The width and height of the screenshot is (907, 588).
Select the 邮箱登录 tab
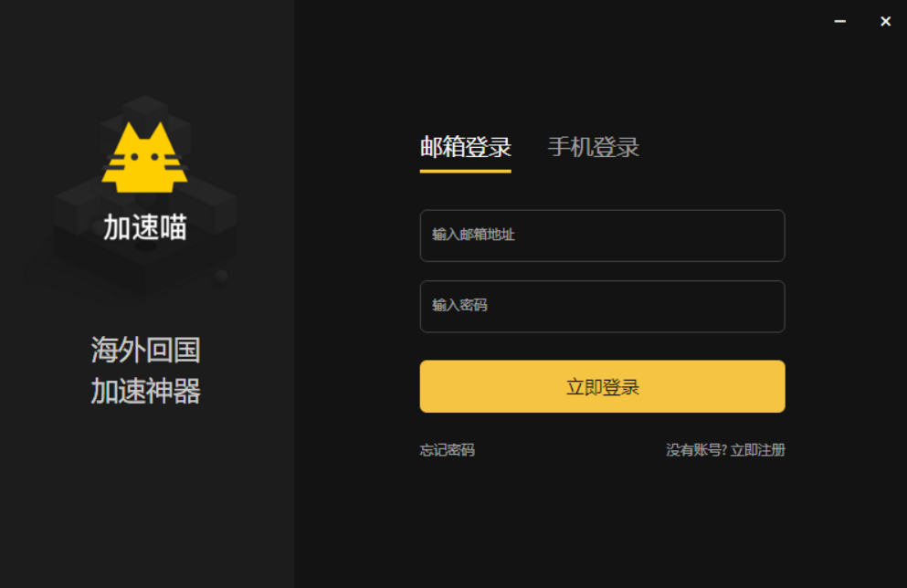click(x=466, y=147)
